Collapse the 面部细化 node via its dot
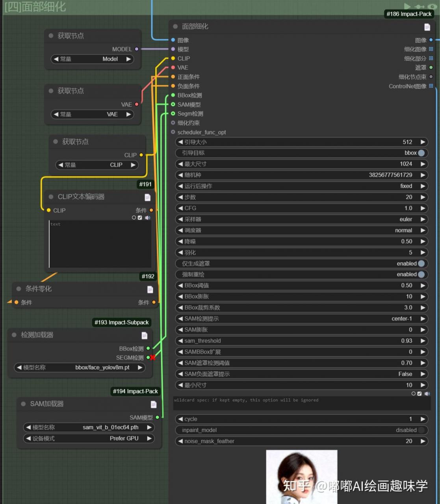 point(175,26)
